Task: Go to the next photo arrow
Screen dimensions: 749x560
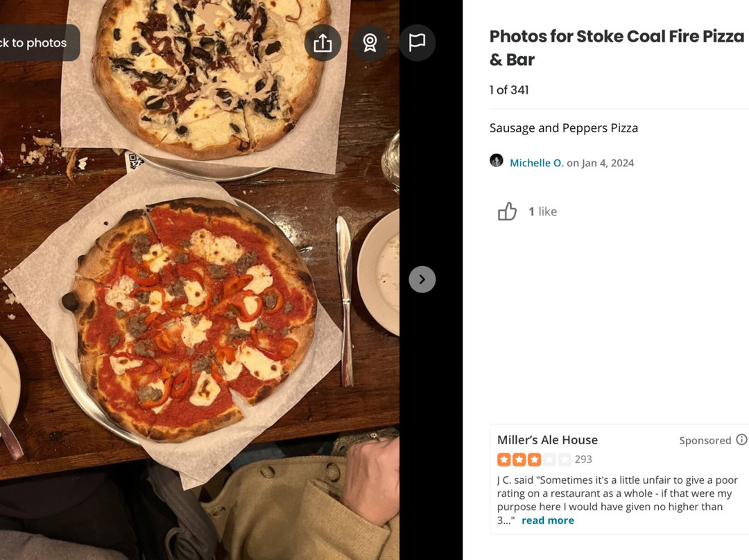Action: (422, 279)
